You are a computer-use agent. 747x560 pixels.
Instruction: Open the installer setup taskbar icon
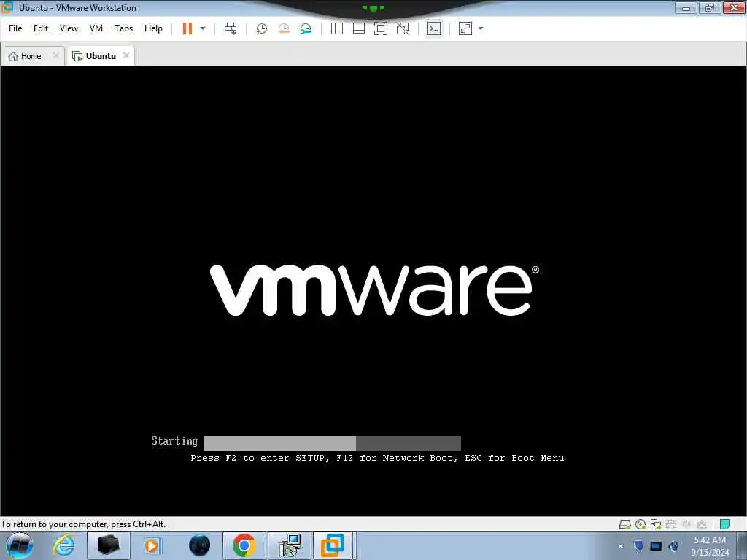(x=289, y=545)
